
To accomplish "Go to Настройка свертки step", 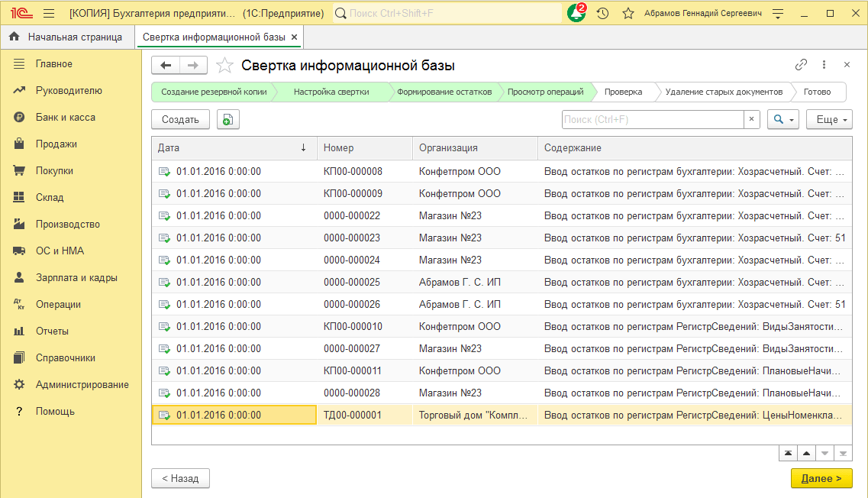I will click(x=331, y=92).
